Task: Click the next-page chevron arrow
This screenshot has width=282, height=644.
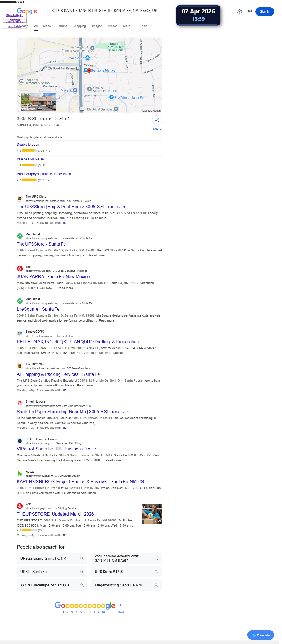Action: pyautogui.click(x=120, y=605)
